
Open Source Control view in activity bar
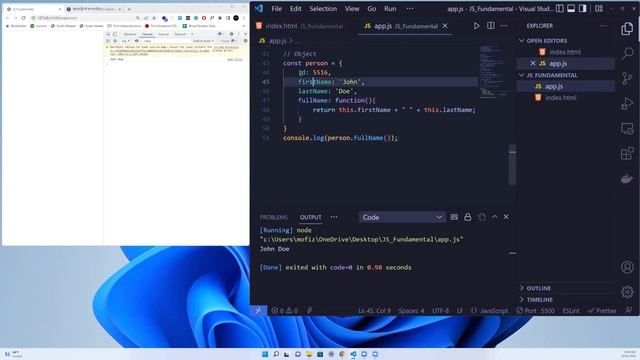coord(627,78)
